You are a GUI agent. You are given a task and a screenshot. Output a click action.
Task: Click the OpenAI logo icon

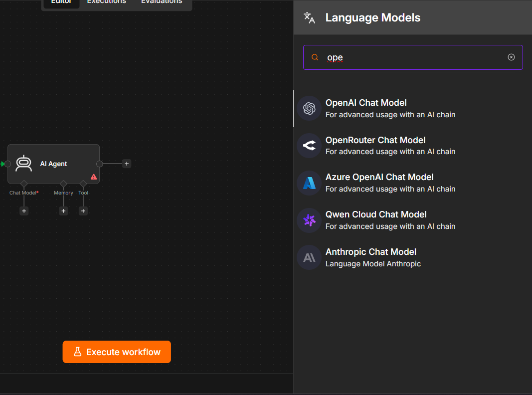tap(309, 109)
